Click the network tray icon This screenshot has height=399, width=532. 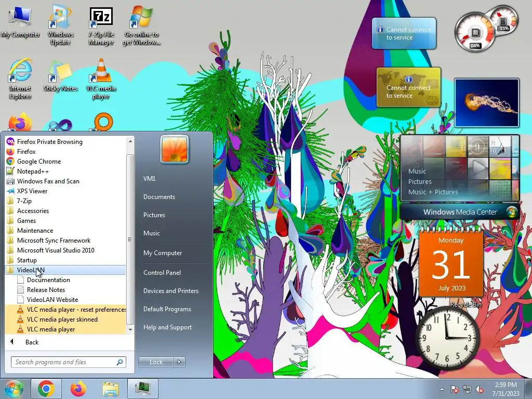(467, 389)
